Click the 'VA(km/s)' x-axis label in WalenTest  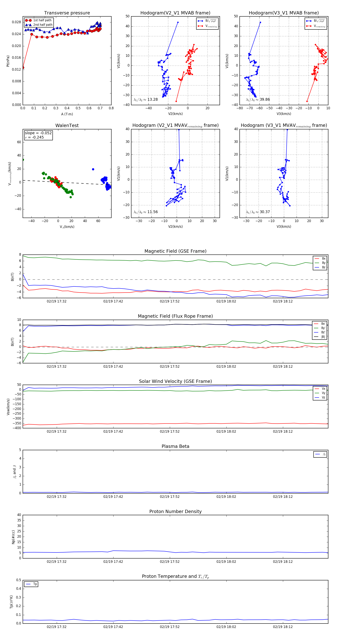pos(67,227)
